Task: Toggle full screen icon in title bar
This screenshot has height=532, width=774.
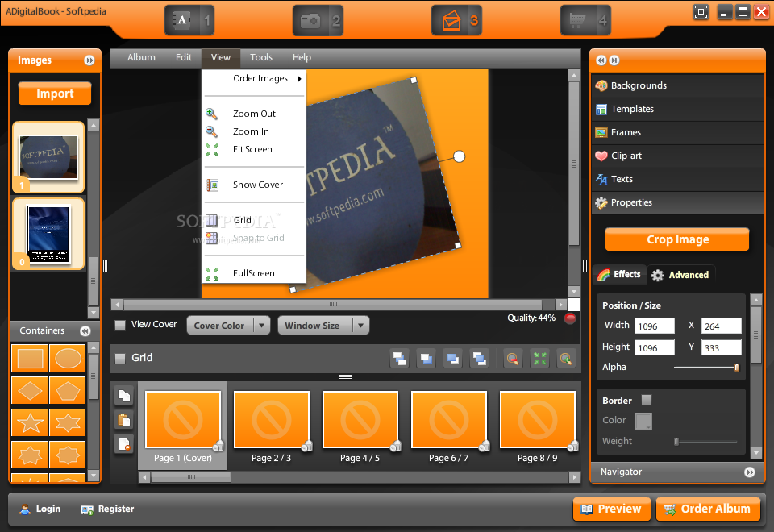Action: point(701,12)
